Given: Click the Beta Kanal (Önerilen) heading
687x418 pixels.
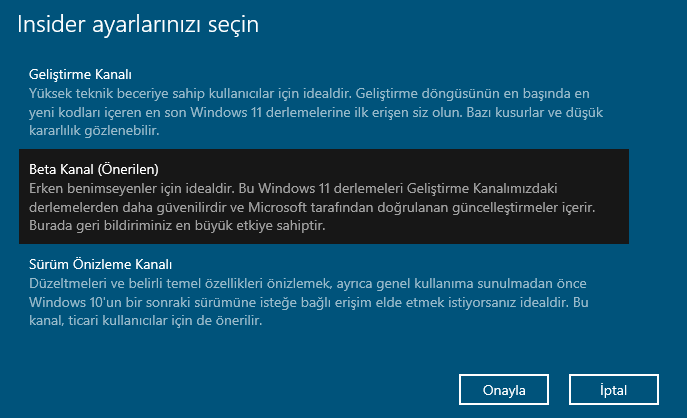Looking at the screenshot, I should (x=95, y=168).
